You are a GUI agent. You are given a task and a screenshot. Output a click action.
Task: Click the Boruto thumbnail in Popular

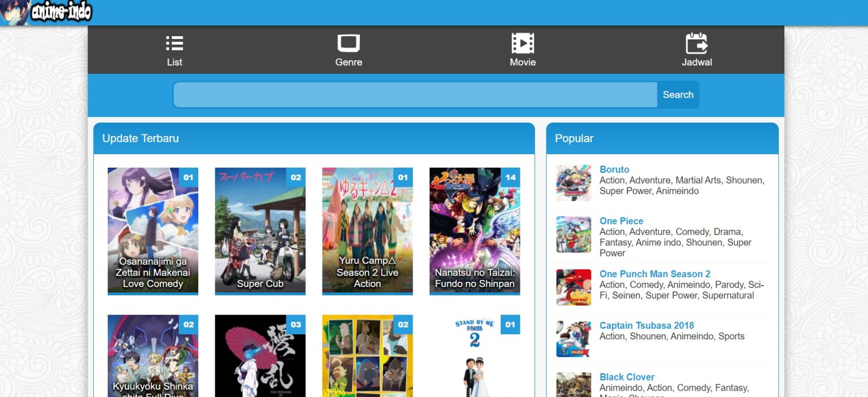tap(574, 183)
